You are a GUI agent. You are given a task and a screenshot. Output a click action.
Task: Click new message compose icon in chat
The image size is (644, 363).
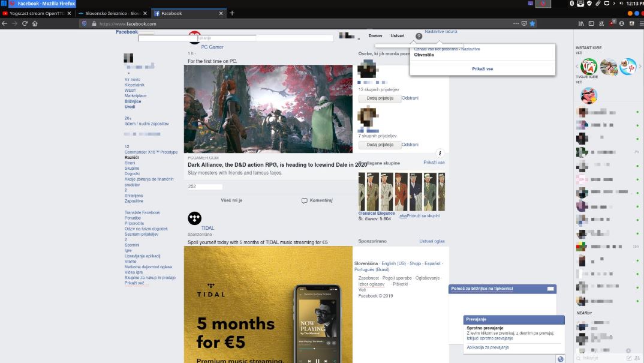pos(629,358)
